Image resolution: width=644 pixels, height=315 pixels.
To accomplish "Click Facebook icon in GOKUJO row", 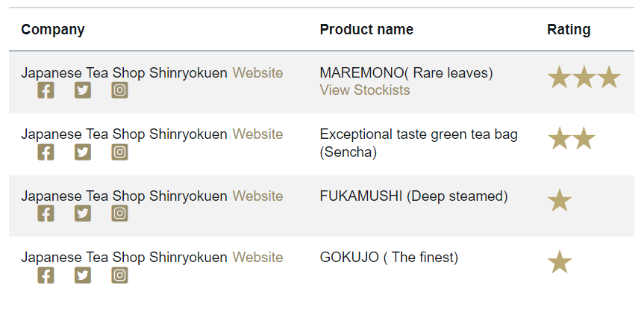I will [46, 275].
